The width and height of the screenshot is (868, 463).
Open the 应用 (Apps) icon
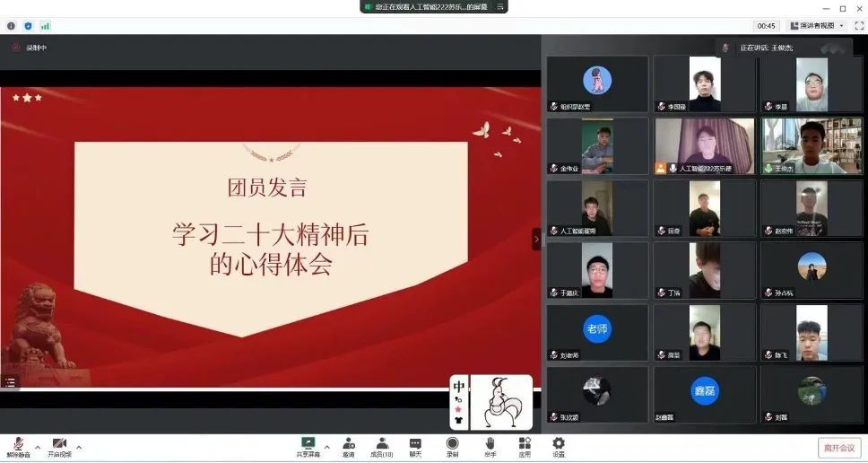click(524, 444)
